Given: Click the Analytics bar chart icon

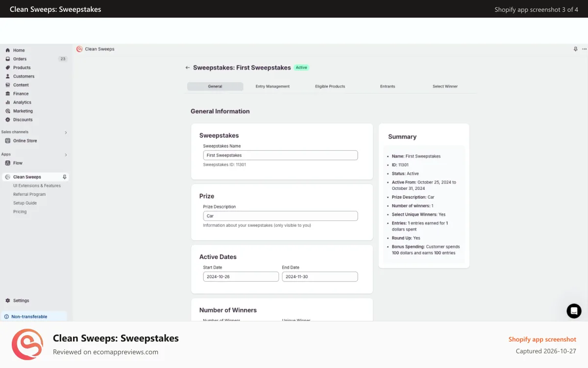Looking at the screenshot, I should (8, 102).
